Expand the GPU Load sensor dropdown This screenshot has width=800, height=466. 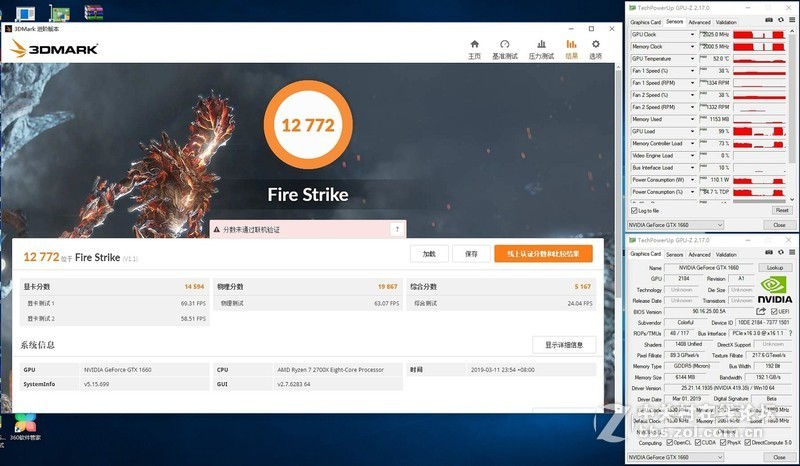[x=692, y=132]
